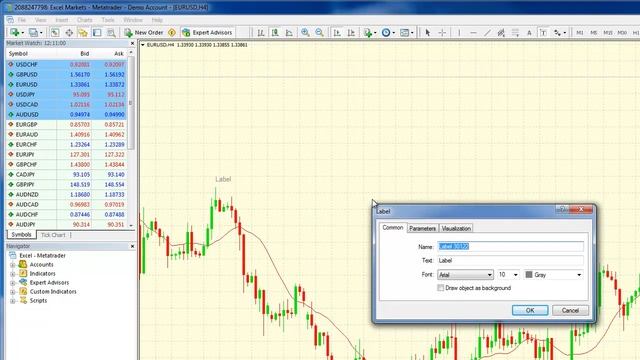Screen dimensions: 640x360
Task: Select EURGBP row in Market Watch
Action: coord(67,124)
